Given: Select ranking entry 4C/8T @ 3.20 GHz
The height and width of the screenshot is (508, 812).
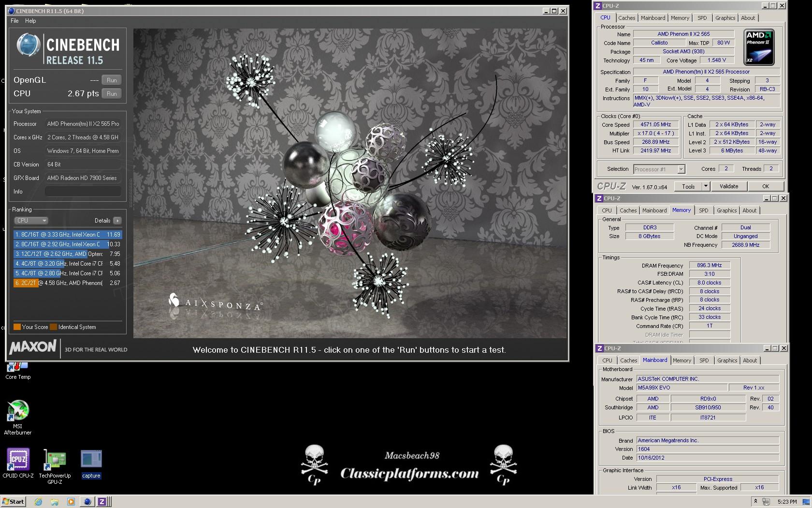Looking at the screenshot, I should (68, 264).
